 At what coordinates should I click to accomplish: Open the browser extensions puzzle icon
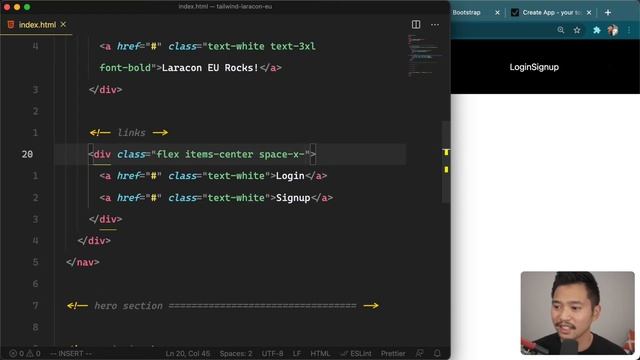(596, 30)
